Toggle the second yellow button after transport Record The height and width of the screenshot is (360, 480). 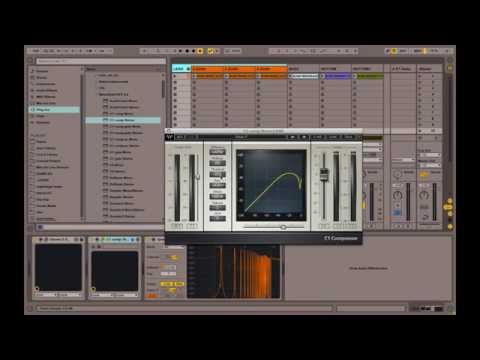(211, 51)
